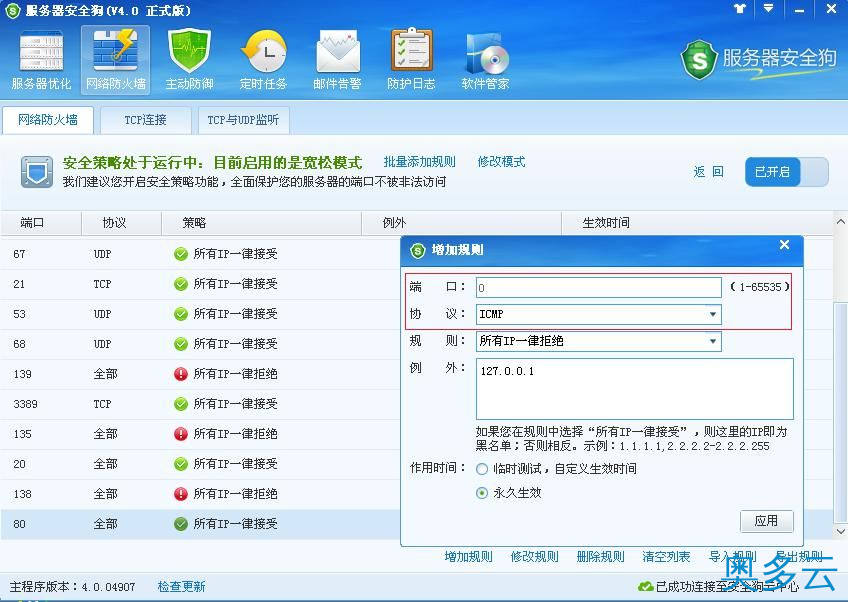The height and width of the screenshot is (602, 848).
Task: Open the 防护日志 protection log clipboard icon
Action: 412,60
